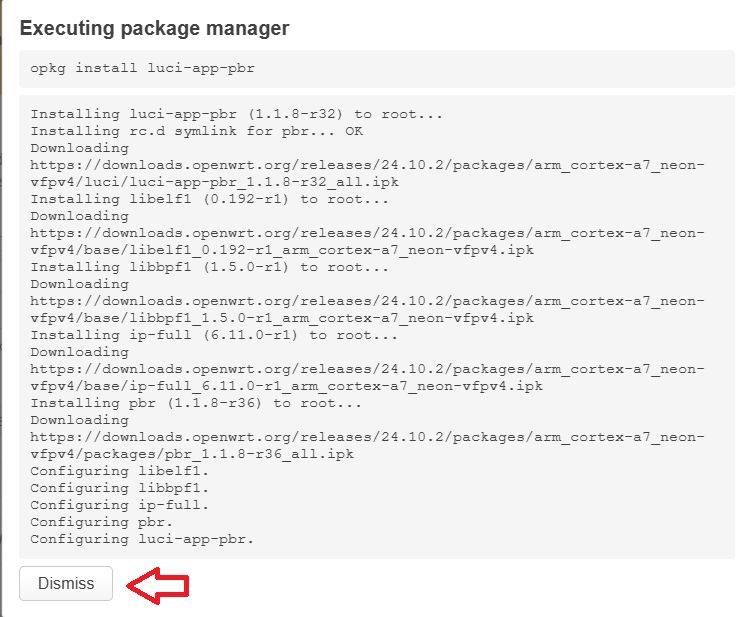The height and width of the screenshot is (617, 748).
Task: Click the Dismiss button
Action: tap(66, 584)
